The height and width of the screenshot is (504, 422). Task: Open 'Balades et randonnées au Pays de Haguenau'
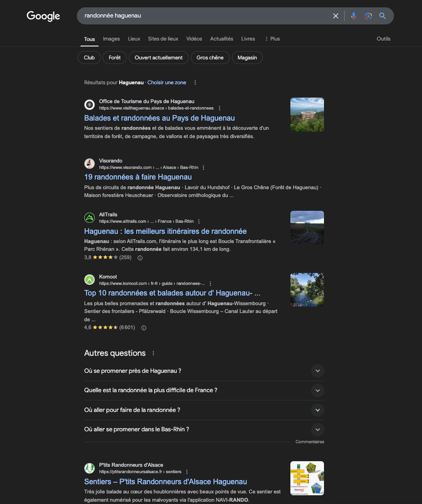point(159,118)
